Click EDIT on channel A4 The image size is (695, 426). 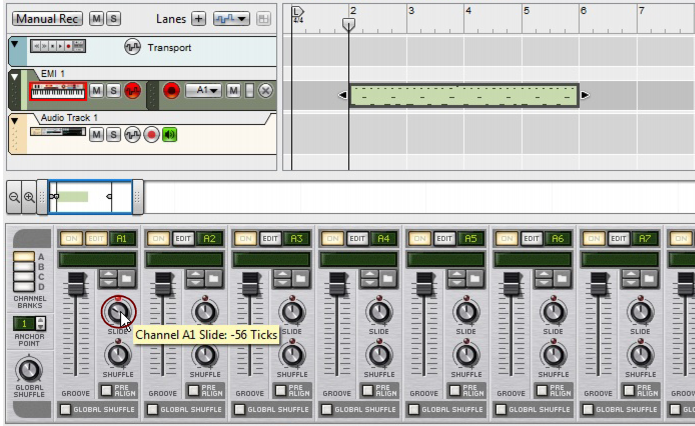357,238
